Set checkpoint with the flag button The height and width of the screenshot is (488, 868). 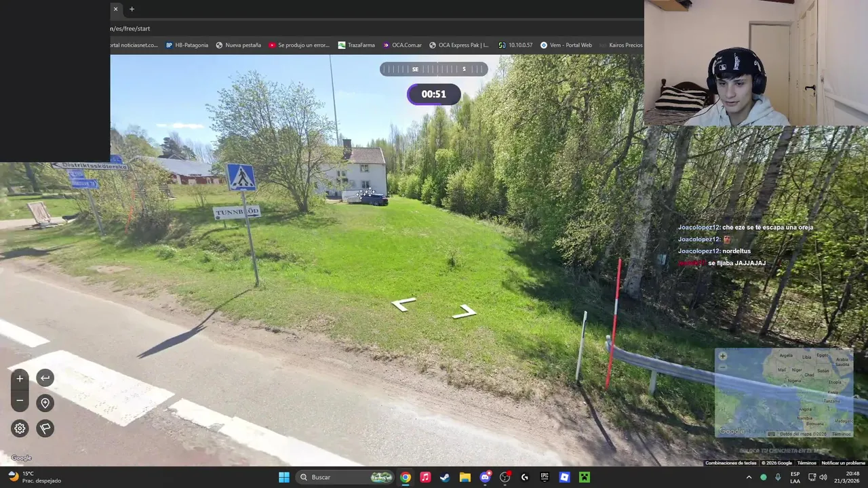[x=45, y=428]
